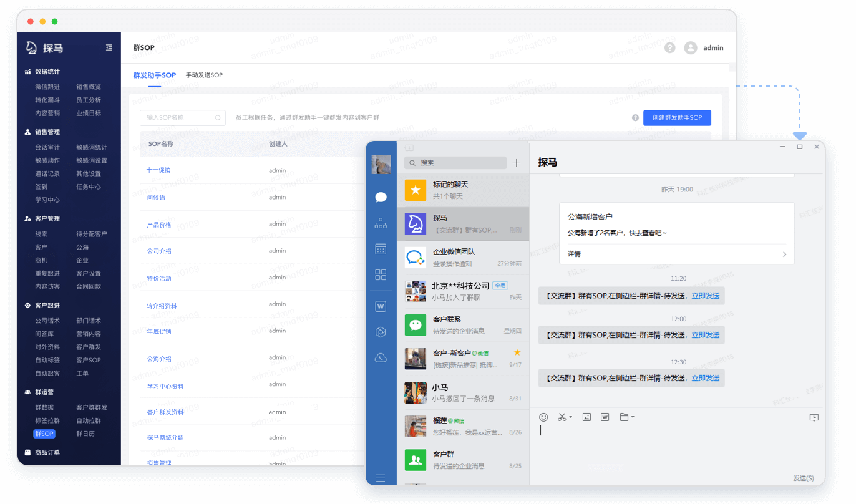Switch to the 群发助手SOP tab

point(155,75)
